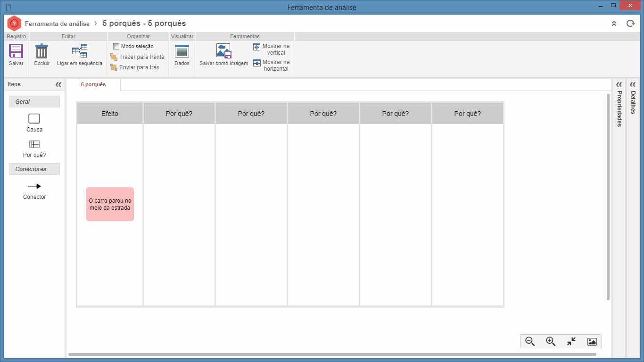Viewport: 644px width, 362px height.
Task: Click the Mostrar na horizontal label
Action: click(276, 66)
